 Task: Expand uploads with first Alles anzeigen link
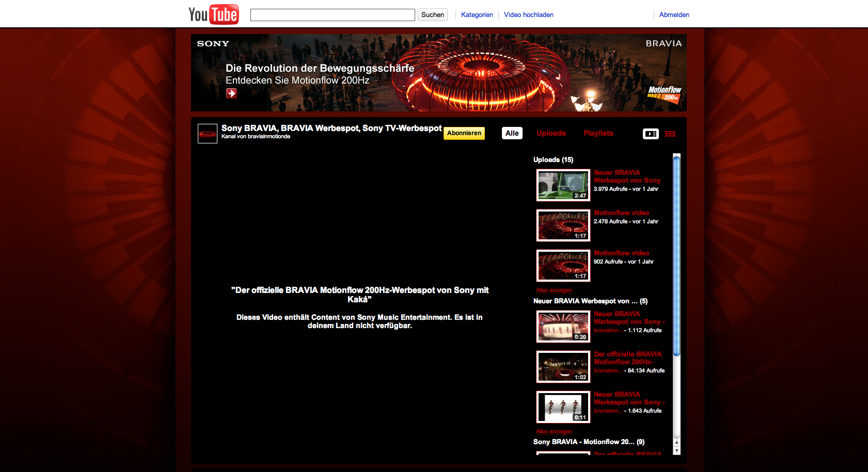coord(554,290)
